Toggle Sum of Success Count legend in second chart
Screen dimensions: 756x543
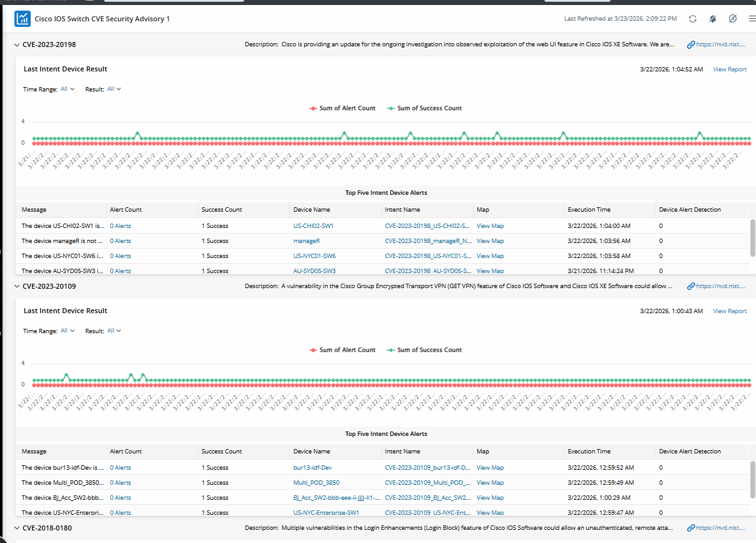coord(425,350)
